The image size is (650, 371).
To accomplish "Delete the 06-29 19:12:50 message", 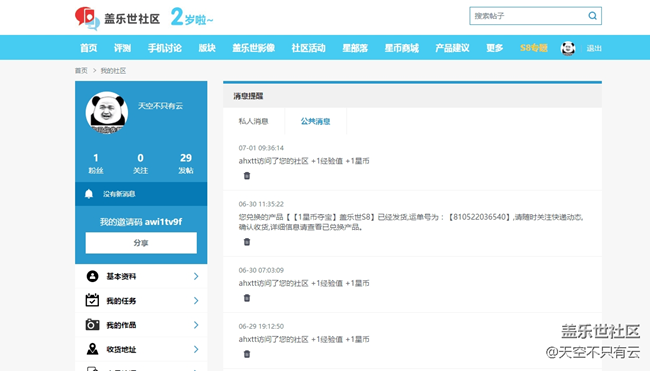I will [247, 354].
